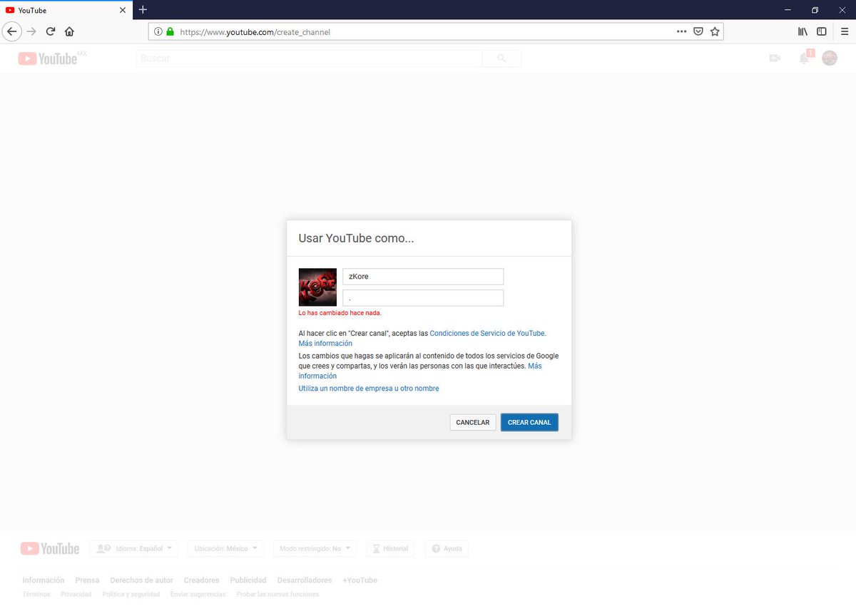Click the Ayuda button
Image resolution: width=856 pixels, height=616 pixels.
pyautogui.click(x=447, y=548)
